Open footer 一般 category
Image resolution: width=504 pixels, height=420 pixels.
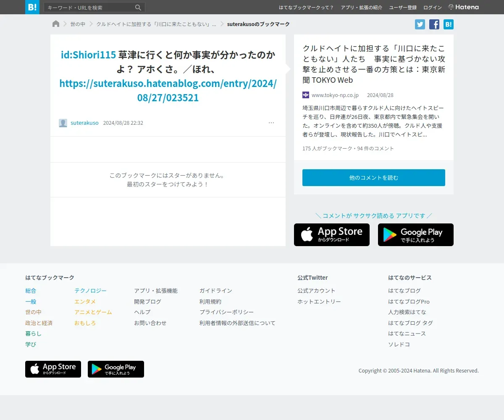[31, 302]
